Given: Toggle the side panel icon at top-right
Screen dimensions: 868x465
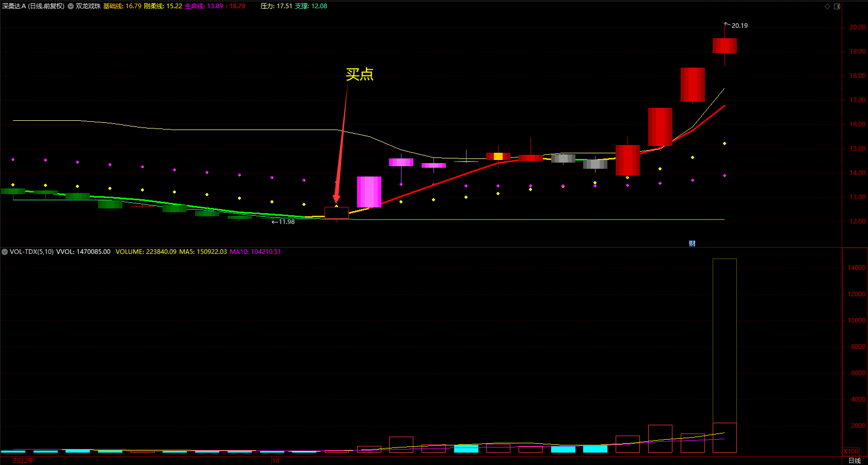Looking at the screenshot, I should tap(837, 6).
